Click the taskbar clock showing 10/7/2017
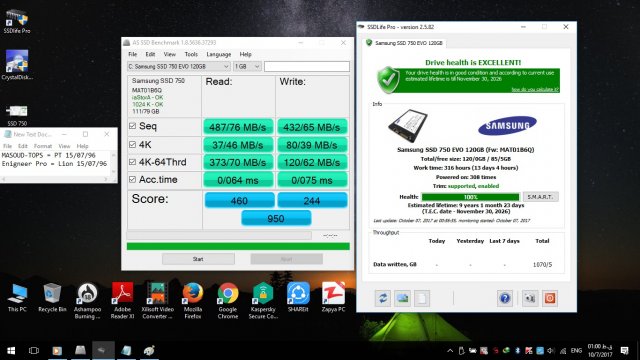The width and height of the screenshot is (640, 360). tap(600, 351)
